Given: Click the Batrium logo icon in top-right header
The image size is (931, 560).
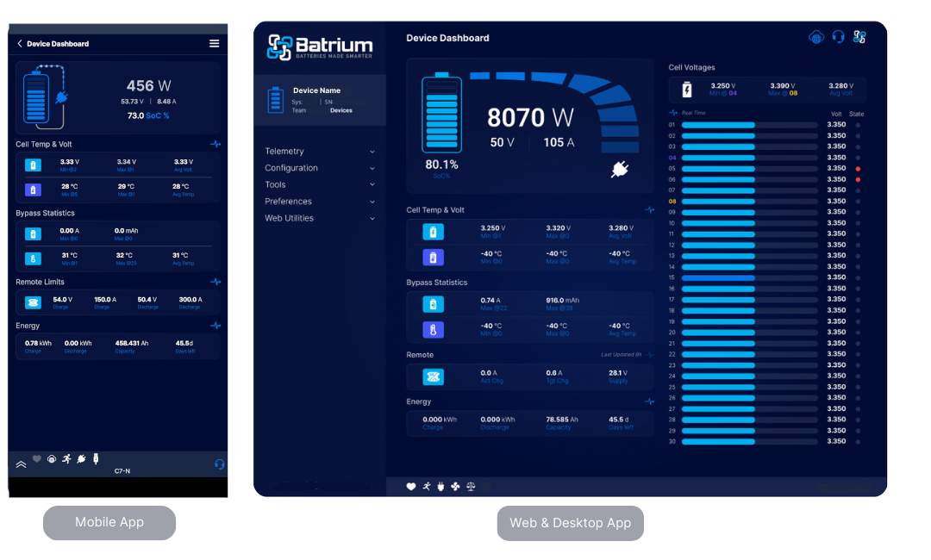Looking at the screenshot, I should coord(859,37).
